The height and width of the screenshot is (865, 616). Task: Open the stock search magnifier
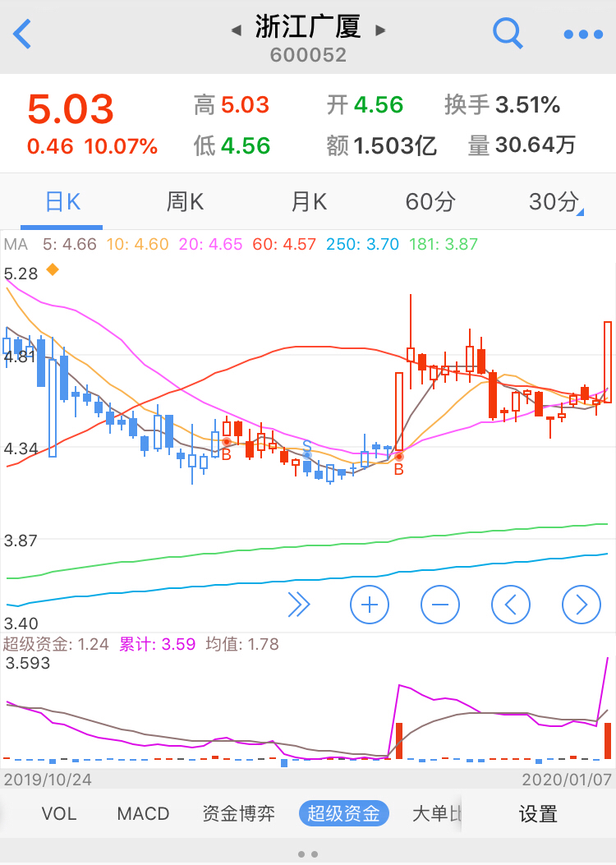507,34
